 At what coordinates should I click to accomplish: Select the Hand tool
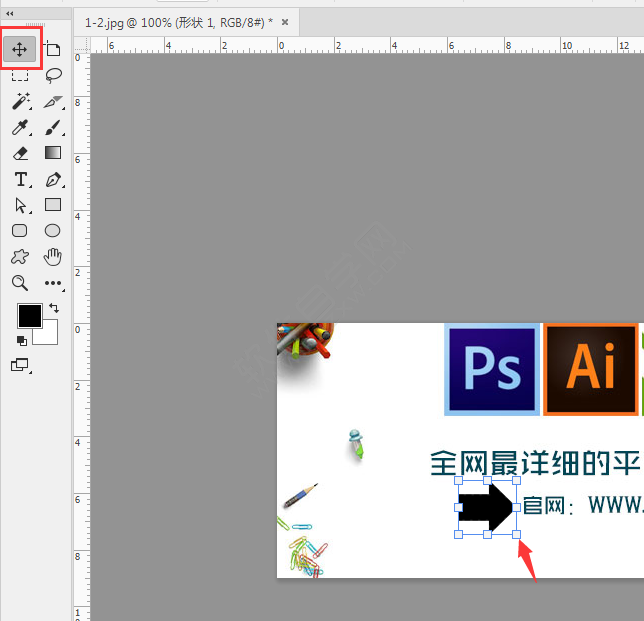53,257
